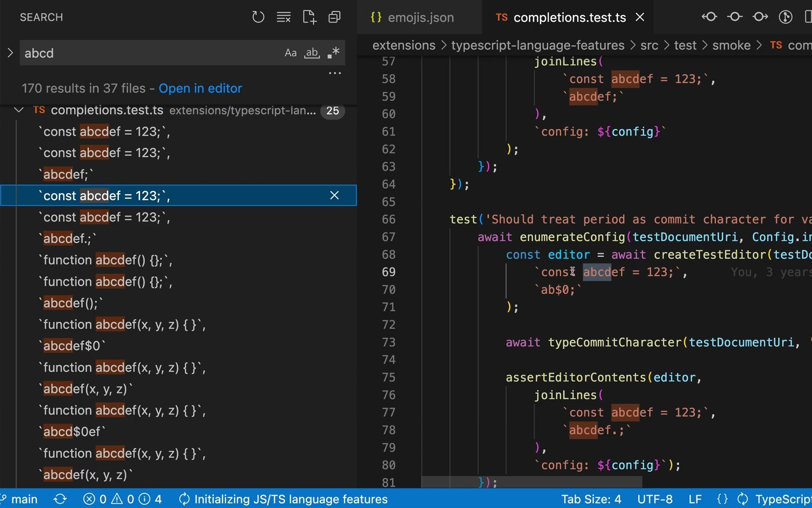This screenshot has width=812, height=508.
Task: Click Initializing JS/TS language features status
Action: (x=283, y=499)
